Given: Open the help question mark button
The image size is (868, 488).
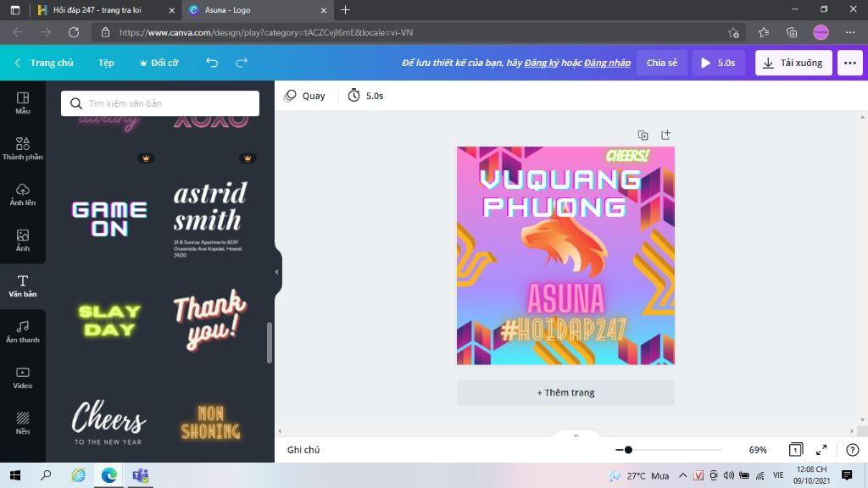Looking at the screenshot, I should tap(853, 450).
